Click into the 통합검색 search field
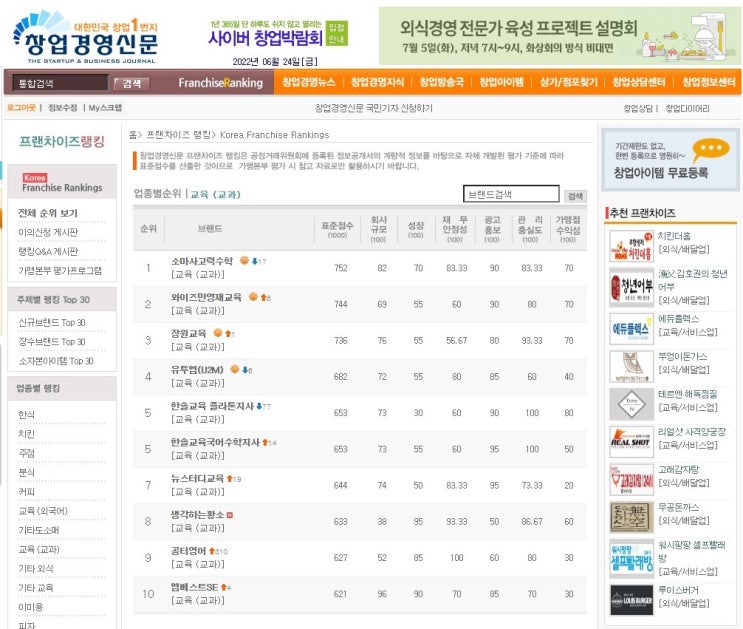This screenshot has height=629, width=743. click(x=60, y=83)
